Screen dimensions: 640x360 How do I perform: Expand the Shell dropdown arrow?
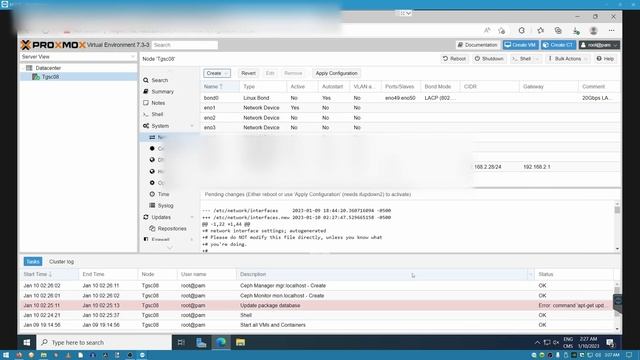(x=537, y=59)
